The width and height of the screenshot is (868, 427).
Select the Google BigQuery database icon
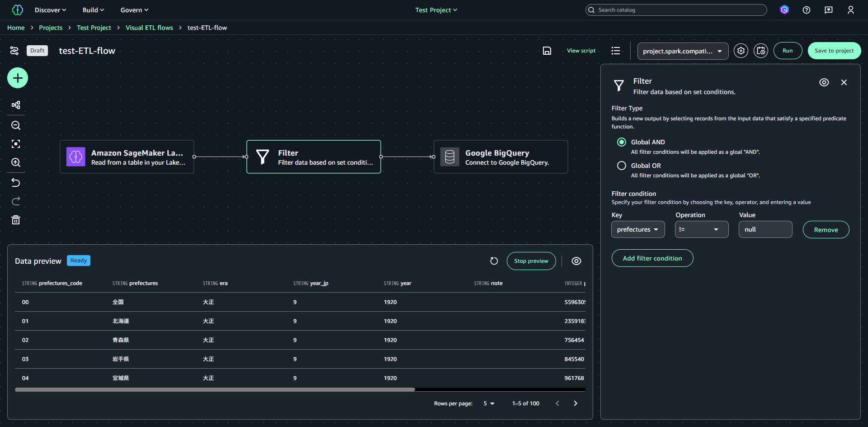(450, 157)
